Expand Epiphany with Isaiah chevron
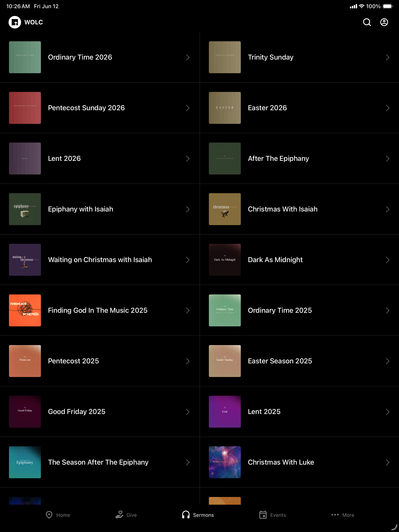Image resolution: width=399 pixels, height=532 pixels. pos(188,209)
